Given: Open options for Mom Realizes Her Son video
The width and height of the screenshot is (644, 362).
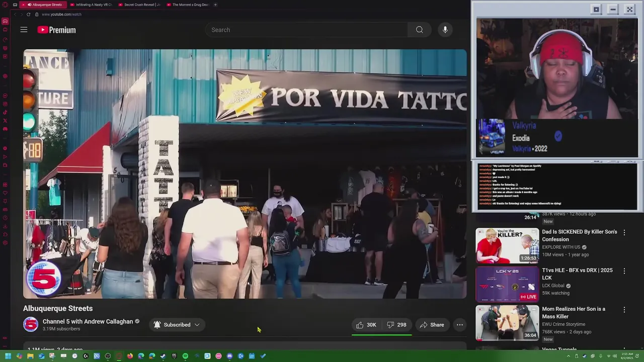Looking at the screenshot, I should coord(624,310).
